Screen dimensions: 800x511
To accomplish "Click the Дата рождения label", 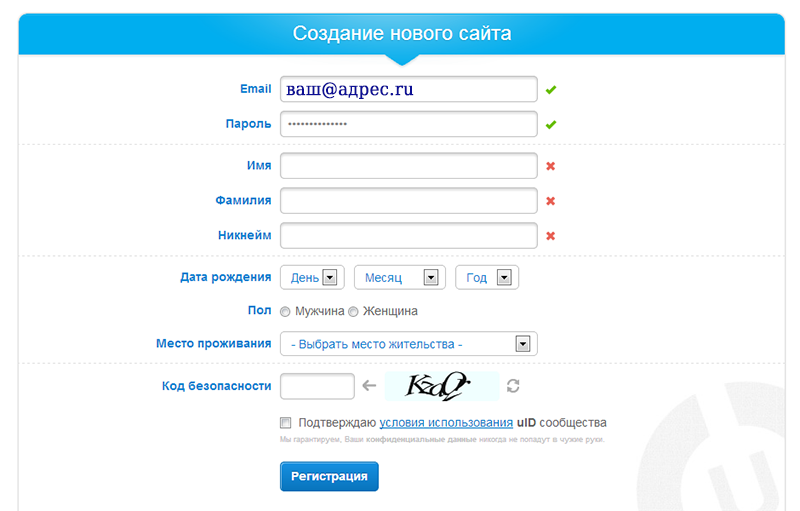I will 226,277.
